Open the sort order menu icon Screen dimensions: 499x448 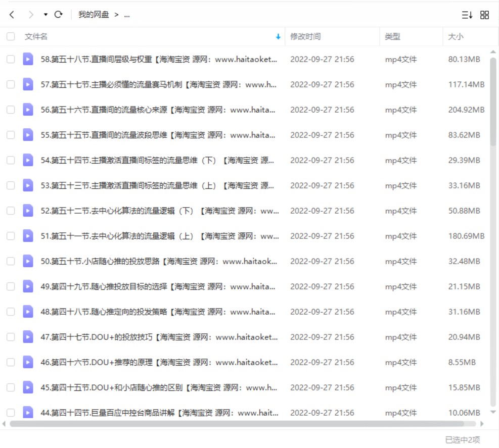[x=467, y=15]
